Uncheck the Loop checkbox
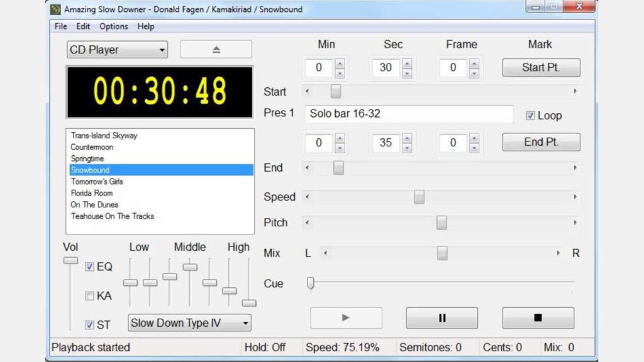This screenshot has height=362, width=644. pyautogui.click(x=531, y=116)
